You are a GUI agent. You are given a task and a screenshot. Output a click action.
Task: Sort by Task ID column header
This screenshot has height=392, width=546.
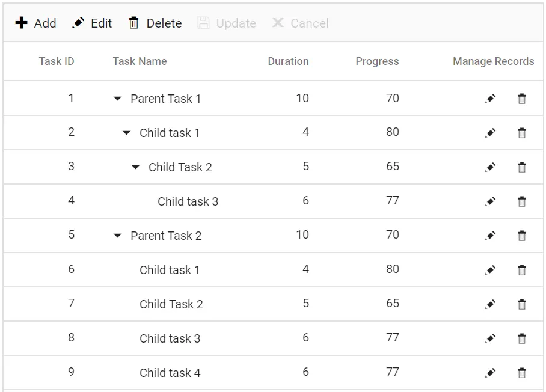click(57, 61)
